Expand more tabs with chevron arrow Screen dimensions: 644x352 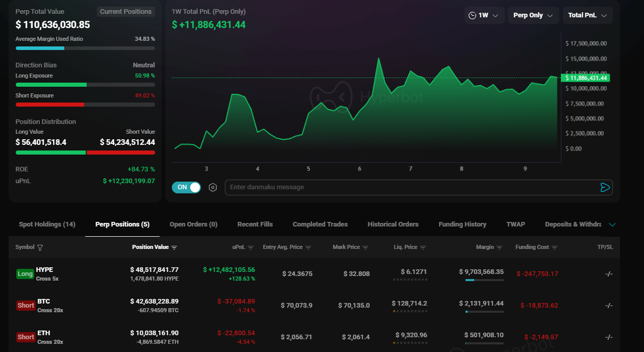(x=612, y=224)
